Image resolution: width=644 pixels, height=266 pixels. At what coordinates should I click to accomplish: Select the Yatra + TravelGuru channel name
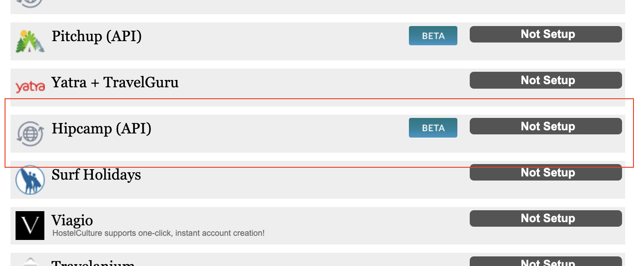tap(115, 82)
